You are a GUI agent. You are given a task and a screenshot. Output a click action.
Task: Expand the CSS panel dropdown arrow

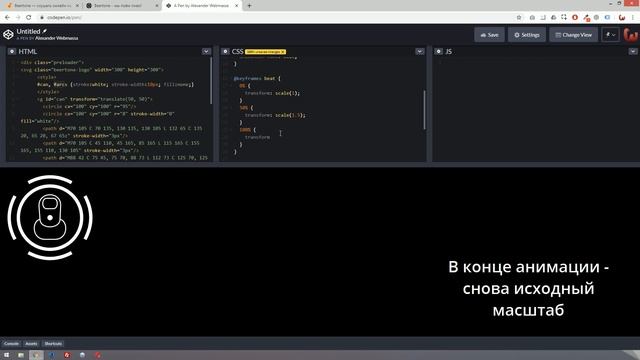tap(420, 51)
